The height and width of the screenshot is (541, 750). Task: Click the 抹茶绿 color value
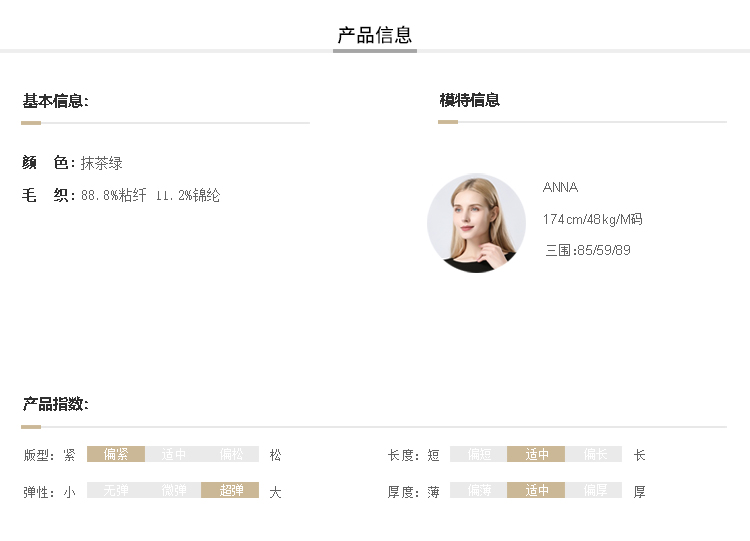tap(102, 163)
